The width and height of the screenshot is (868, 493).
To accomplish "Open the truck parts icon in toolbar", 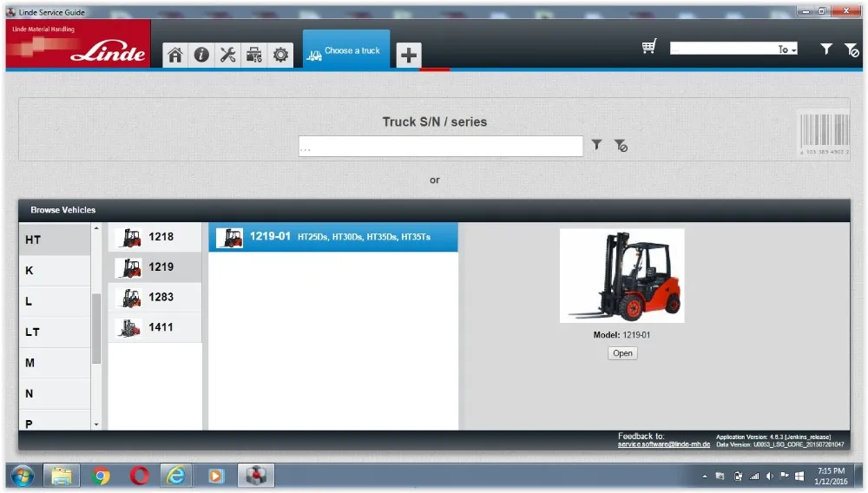I will [254, 55].
